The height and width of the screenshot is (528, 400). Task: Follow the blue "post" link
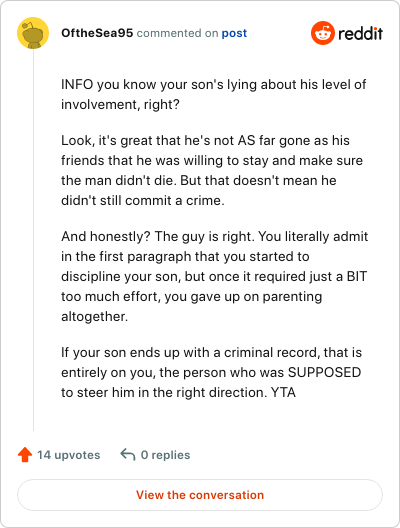click(x=234, y=33)
